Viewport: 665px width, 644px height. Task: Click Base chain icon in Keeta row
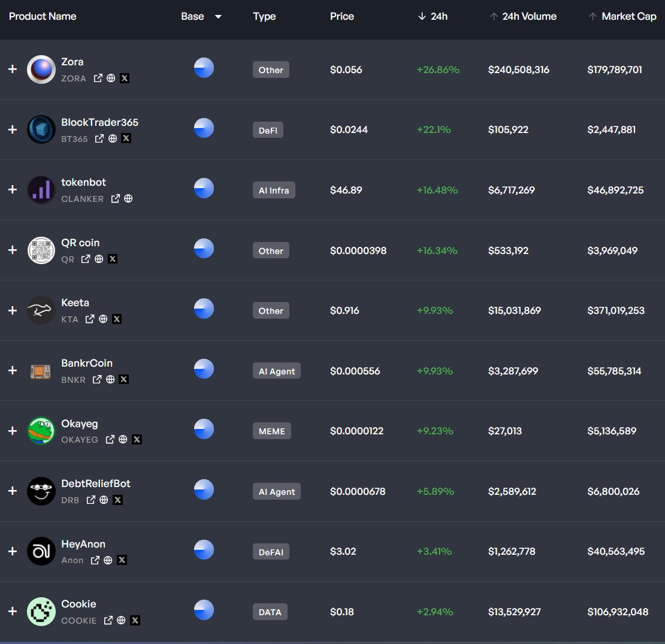tap(204, 309)
